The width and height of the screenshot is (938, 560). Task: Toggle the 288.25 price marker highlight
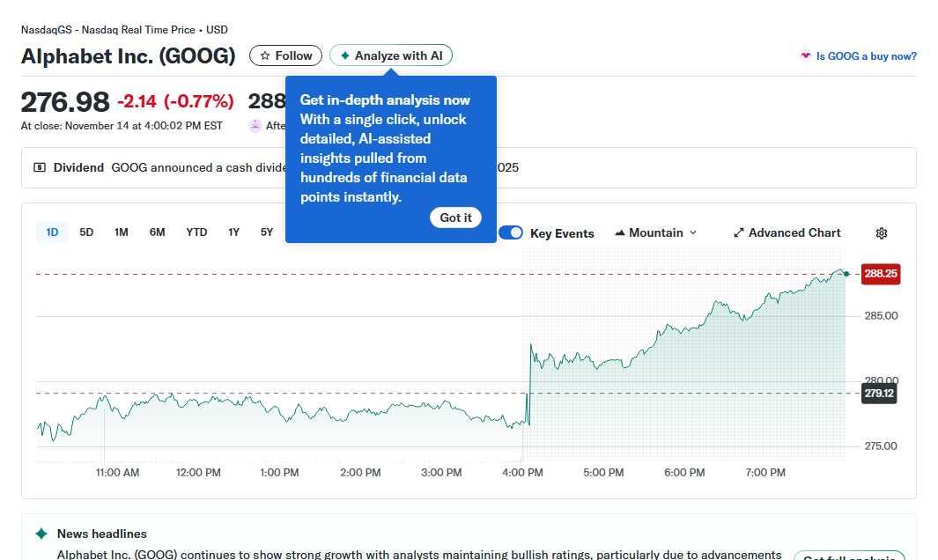tap(880, 274)
